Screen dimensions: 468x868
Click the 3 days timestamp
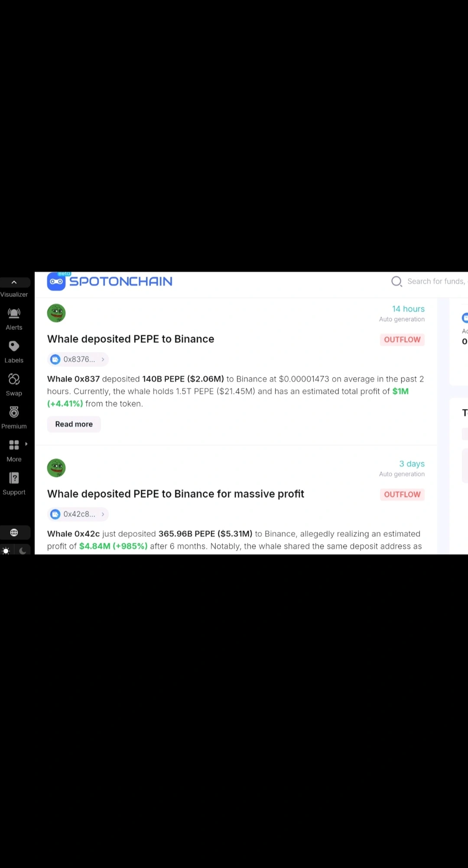click(412, 464)
